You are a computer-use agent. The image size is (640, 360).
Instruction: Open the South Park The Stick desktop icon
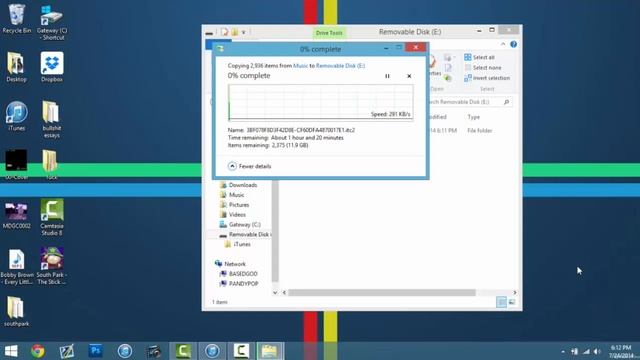tap(52, 266)
